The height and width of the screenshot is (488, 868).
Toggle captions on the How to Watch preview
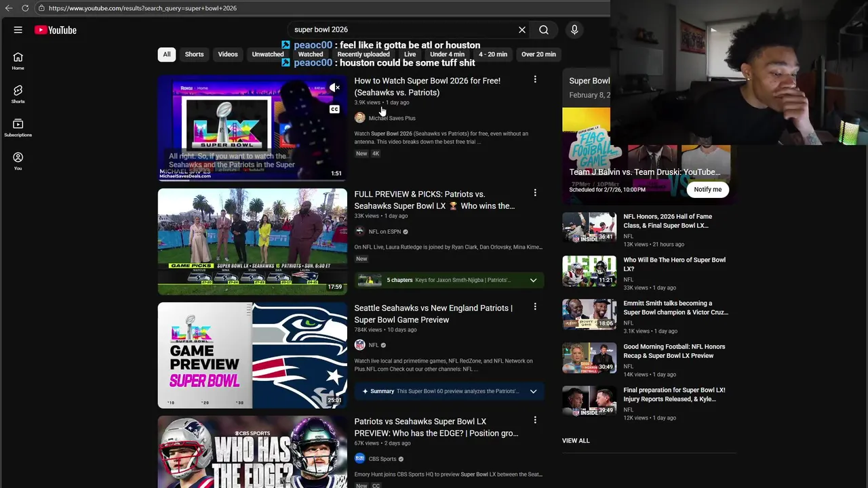(x=334, y=109)
